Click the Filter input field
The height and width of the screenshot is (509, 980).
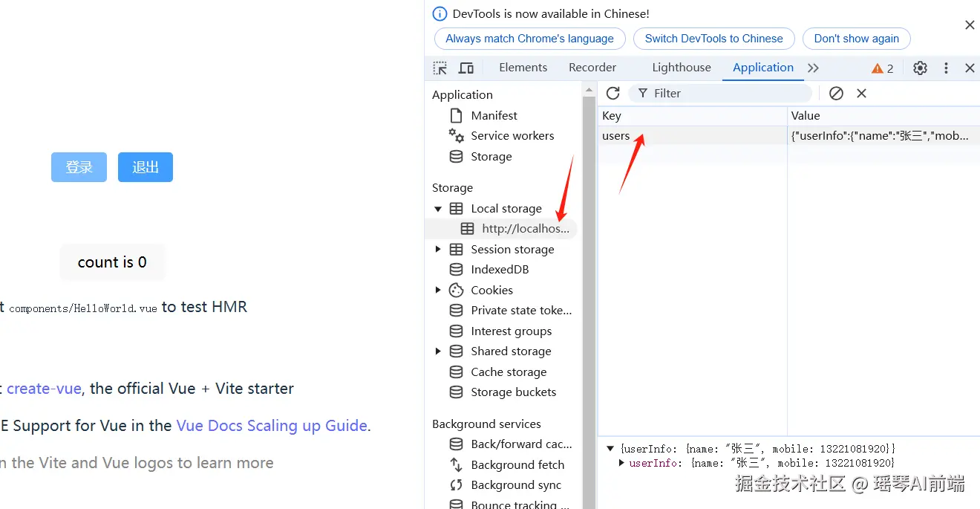click(x=720, y=93)
